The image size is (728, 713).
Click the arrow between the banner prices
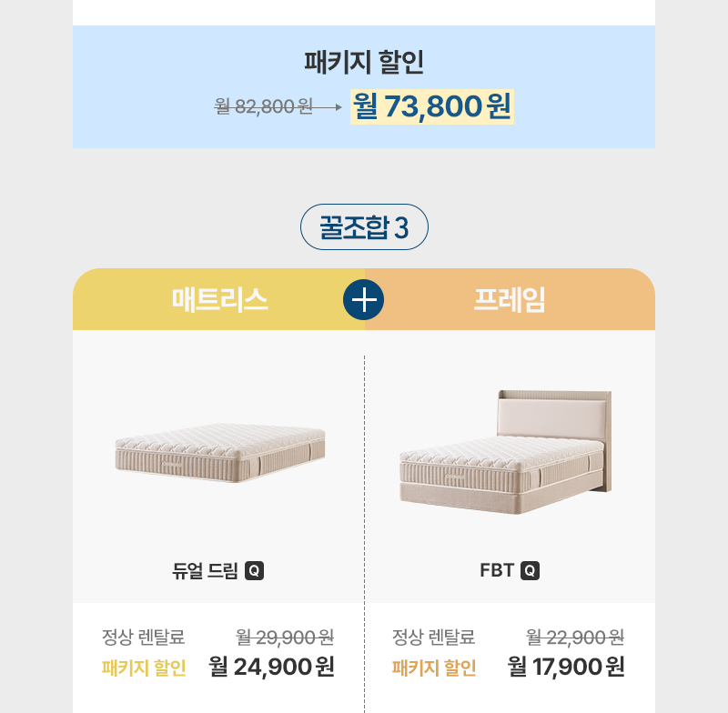tap(329, 106)
